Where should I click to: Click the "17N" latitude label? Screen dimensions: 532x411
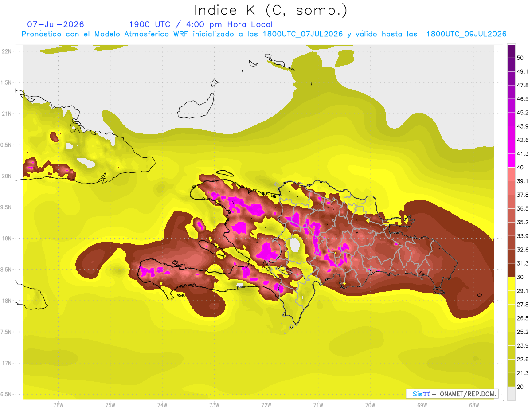point(8,363)
